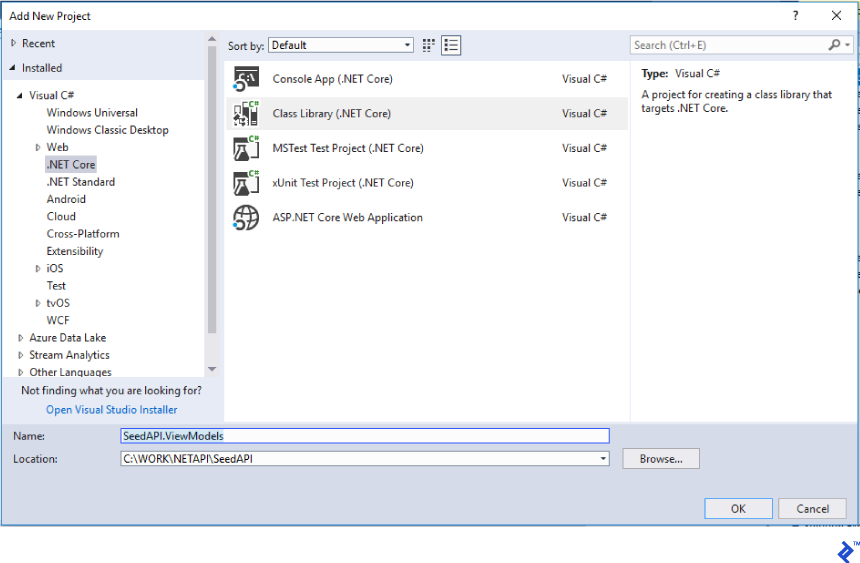860x563 pixels.
Task: Click the Class Library (.NET Core) icon
Action: tap(246, 114)
